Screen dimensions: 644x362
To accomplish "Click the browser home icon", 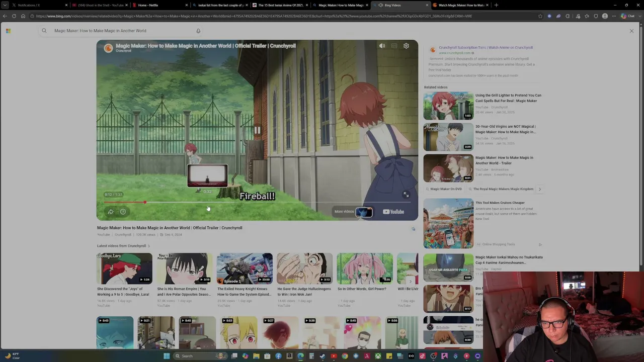I will [23, 16].
